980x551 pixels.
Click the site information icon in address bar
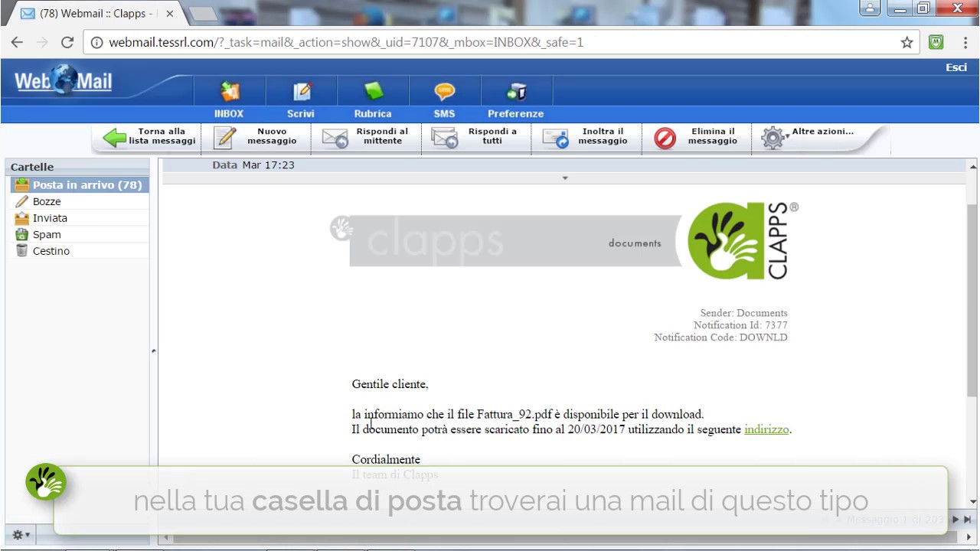[96, 42]
